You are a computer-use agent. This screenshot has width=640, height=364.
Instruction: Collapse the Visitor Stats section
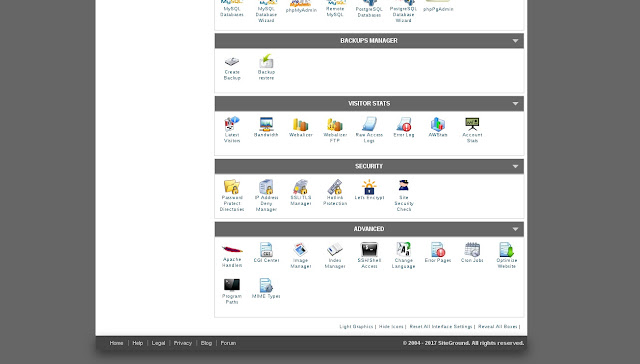click(x=516, y=104)
